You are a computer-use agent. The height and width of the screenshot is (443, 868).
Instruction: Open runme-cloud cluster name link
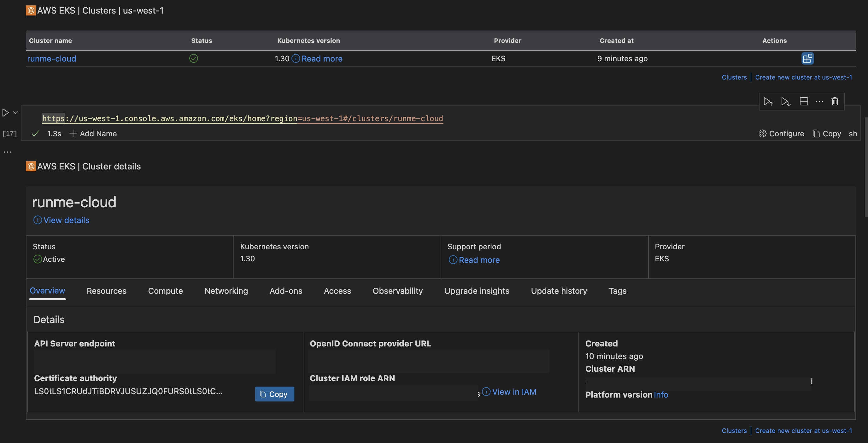(x=51, y=59)
